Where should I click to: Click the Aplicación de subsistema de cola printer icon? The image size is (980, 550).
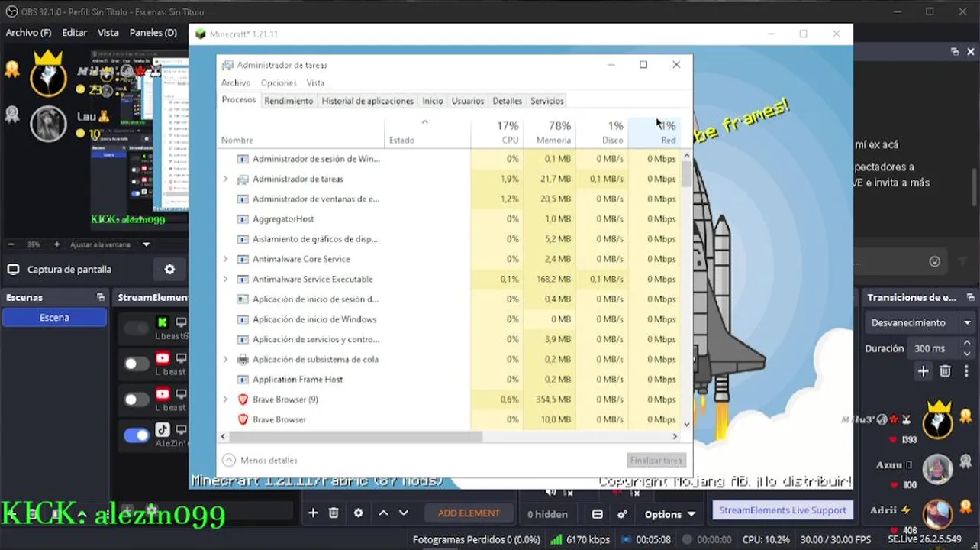coord(243,359)
